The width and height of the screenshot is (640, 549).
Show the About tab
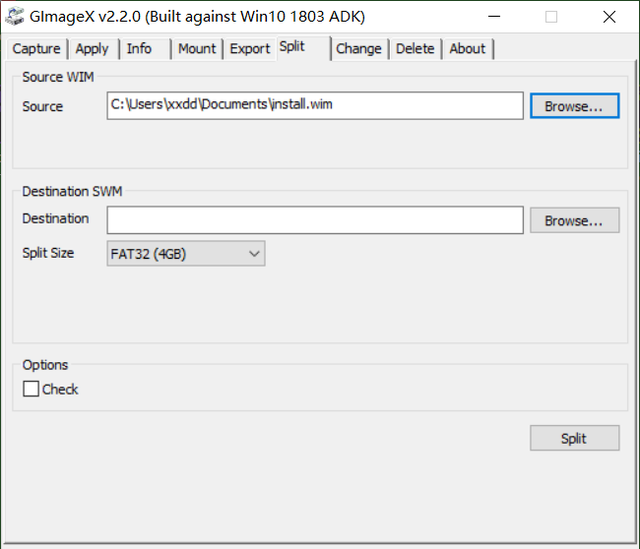point(468,49)
